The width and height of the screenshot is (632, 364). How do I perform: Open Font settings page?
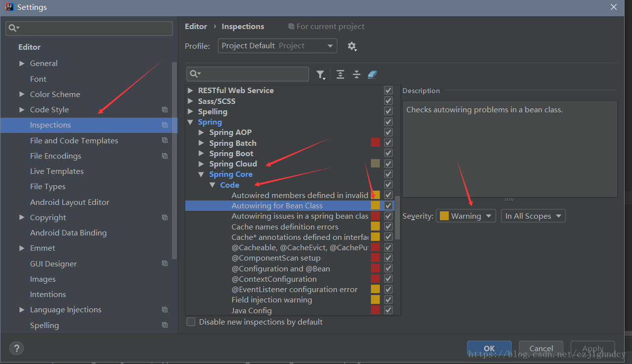[38, 79]
